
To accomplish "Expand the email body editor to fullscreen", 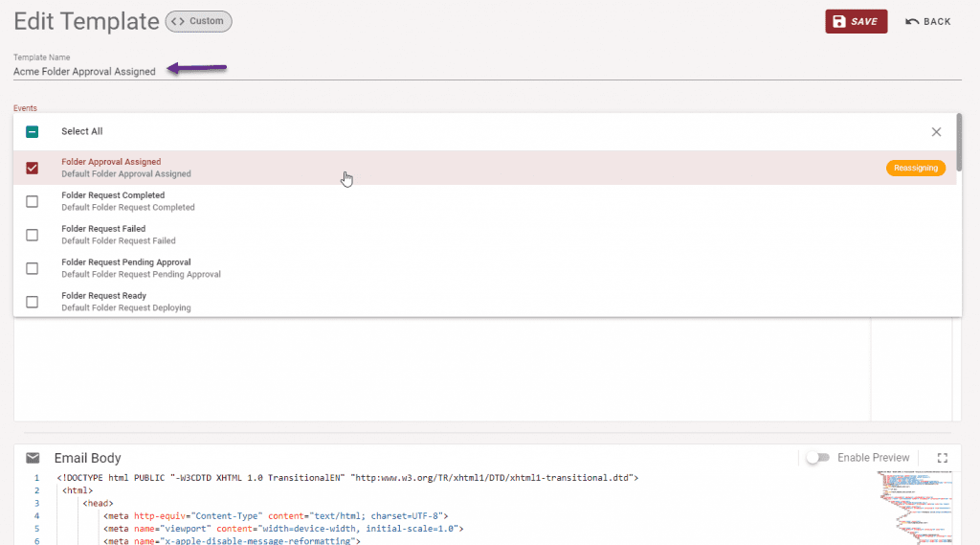I will (943, 458).
